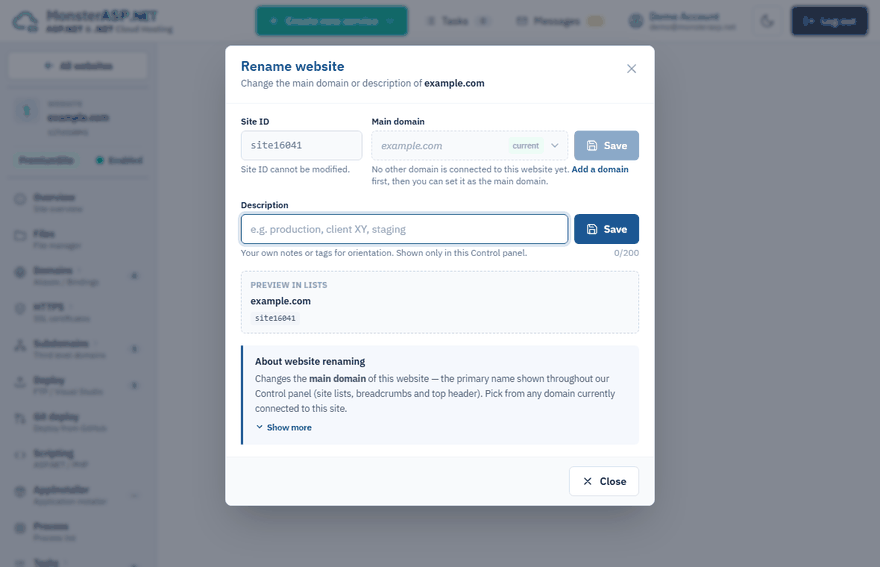The image size is (880, 567).
Task: Follow the Add a domain link
Action: (600, 169)
